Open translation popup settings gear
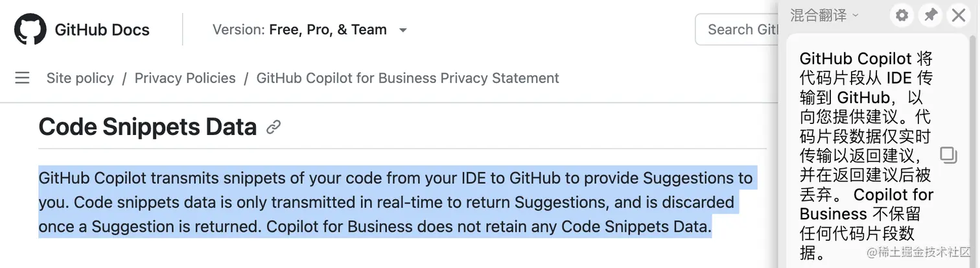This screenshot has height=268, width=980. (902, 16)
